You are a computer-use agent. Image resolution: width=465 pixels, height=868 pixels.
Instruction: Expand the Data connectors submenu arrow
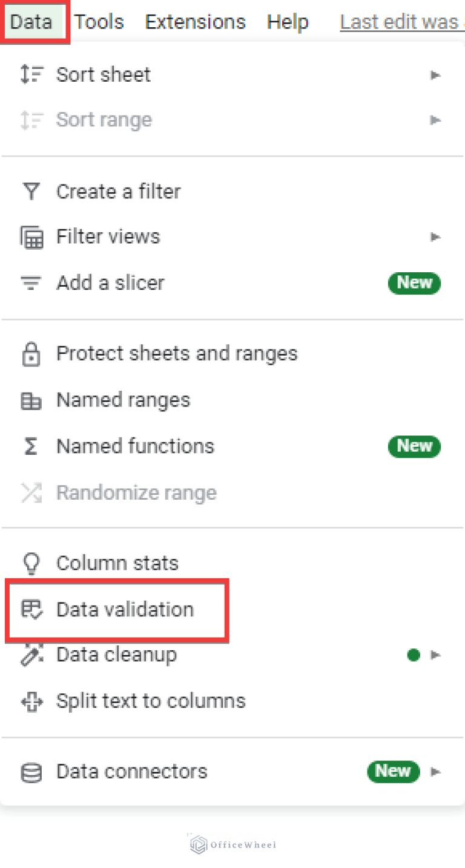[x=435, y=772]
